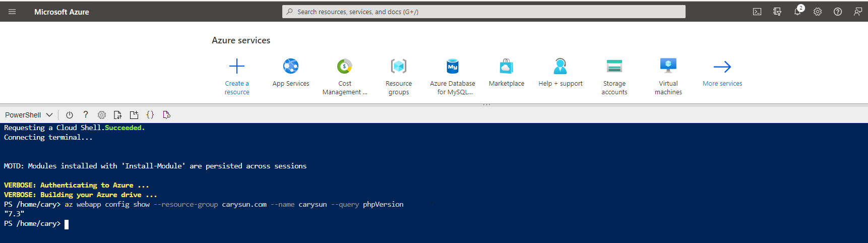Screen dimensions: 868x243
Task: Open the notifications bell
Action: point(797,11)
